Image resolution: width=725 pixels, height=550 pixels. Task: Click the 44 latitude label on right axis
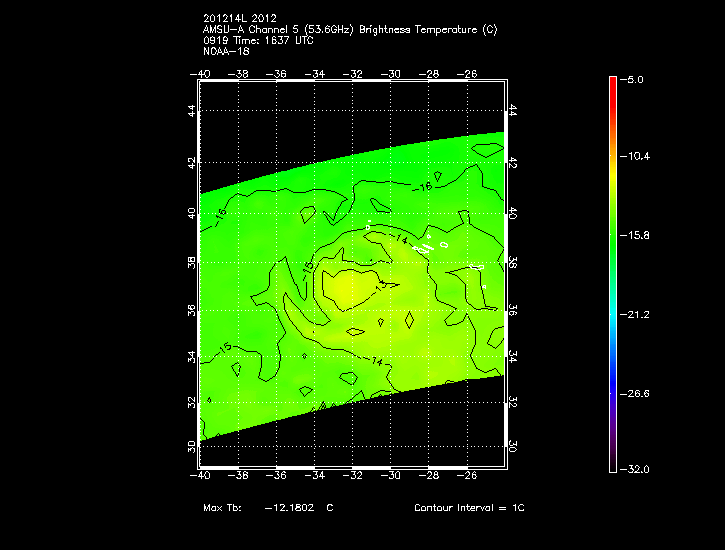click(513, 110)
